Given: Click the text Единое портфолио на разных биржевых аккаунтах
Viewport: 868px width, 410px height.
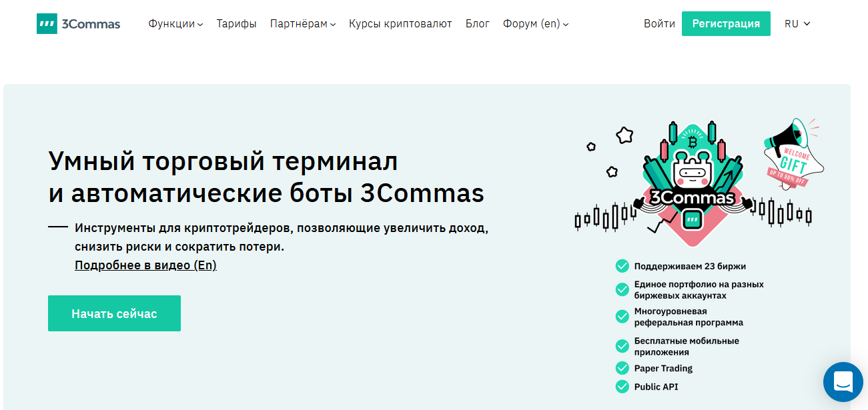Looking at the screenshot, I should pos(699,289).
